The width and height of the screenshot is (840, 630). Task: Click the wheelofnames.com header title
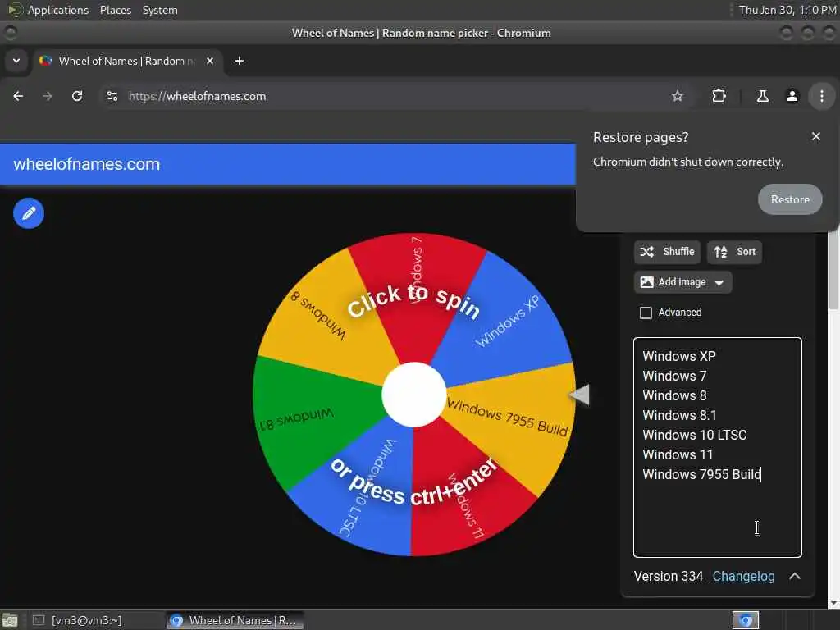click(87, 164)
